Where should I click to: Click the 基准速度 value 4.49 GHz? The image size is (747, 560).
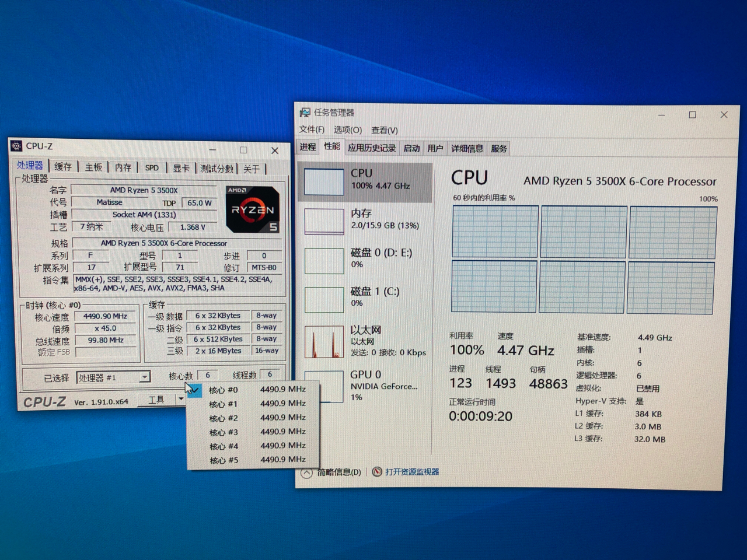(x=655, y=337)
